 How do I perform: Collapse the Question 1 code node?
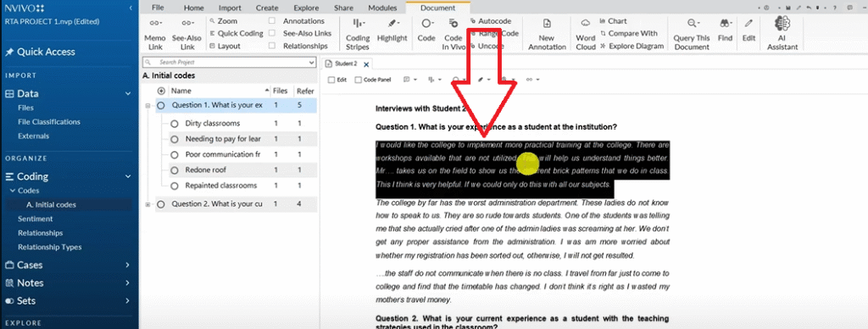coord(147,105)
